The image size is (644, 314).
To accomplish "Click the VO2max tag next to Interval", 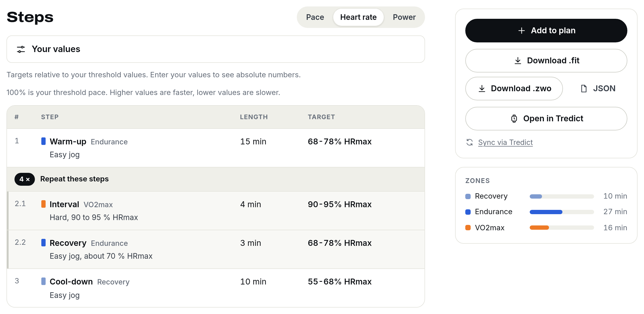I will pos(98,205).
